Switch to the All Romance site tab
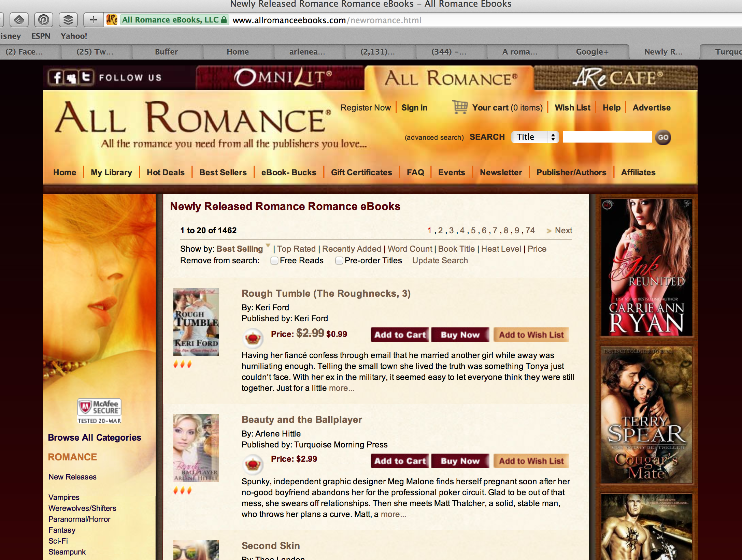Viewport: 742px width, 560px height. click(450, 78)
